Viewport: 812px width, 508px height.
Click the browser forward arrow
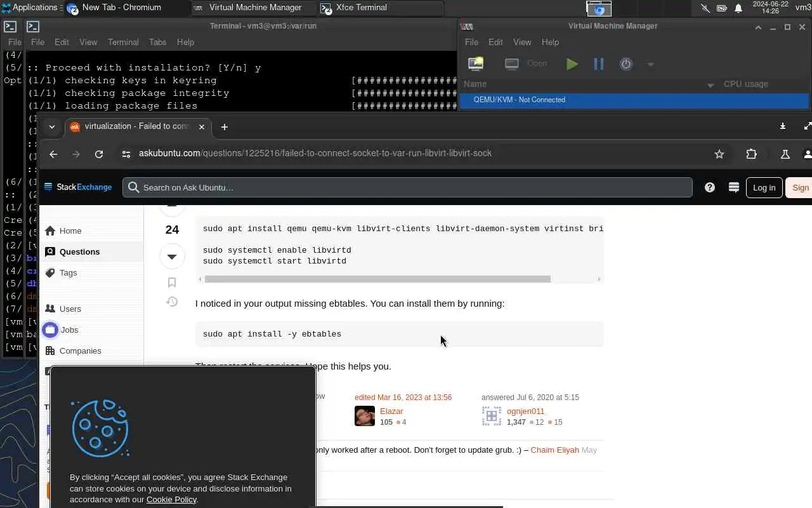(x=76, y=154)
